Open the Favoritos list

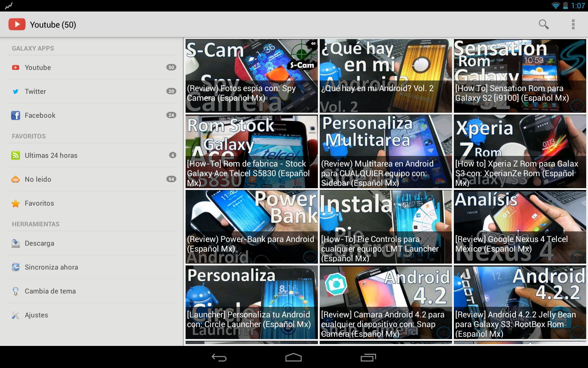(x=92, y=203)
